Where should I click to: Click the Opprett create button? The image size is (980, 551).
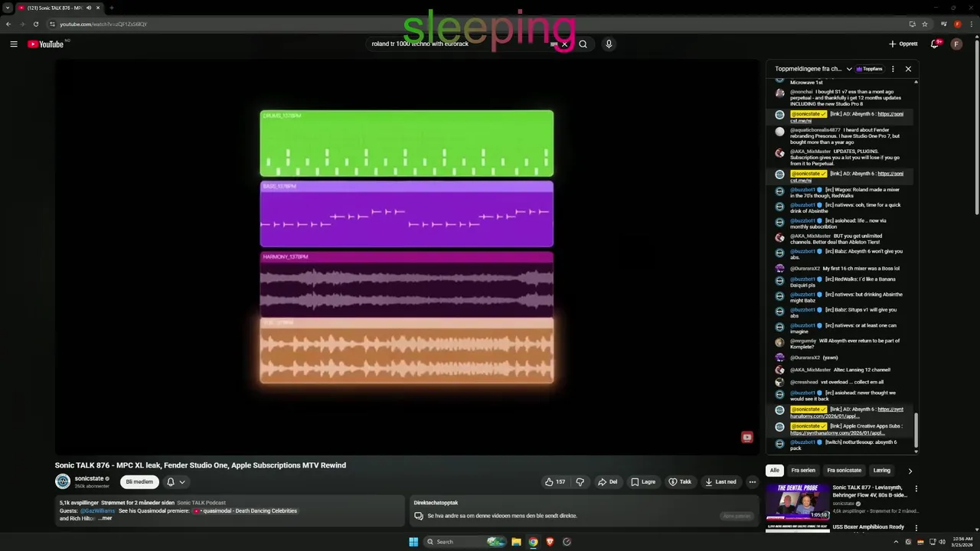click(x=903, y=44)
